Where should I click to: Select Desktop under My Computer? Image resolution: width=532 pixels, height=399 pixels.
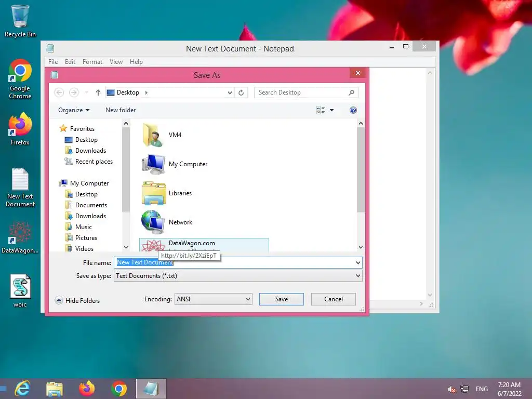pos(81,194)
